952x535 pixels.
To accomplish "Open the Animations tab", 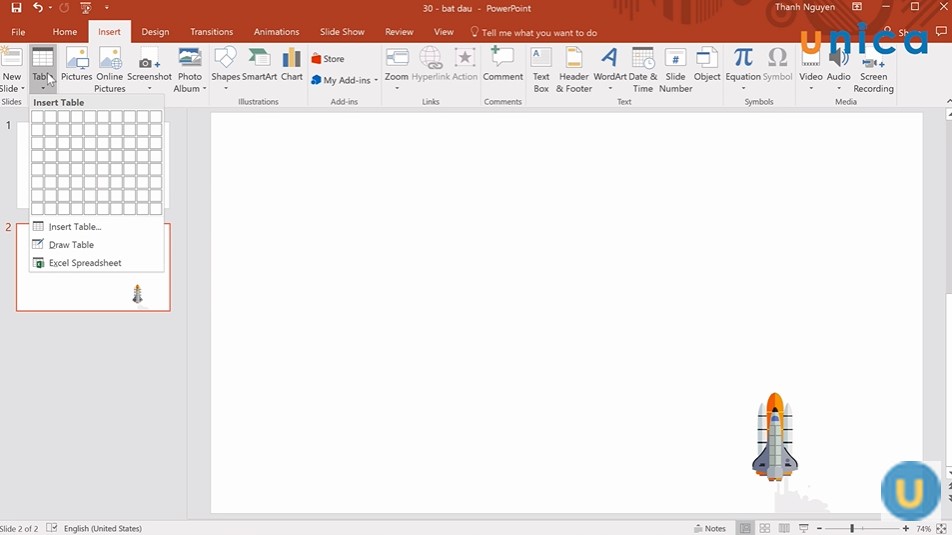I will tap(276, 32).
